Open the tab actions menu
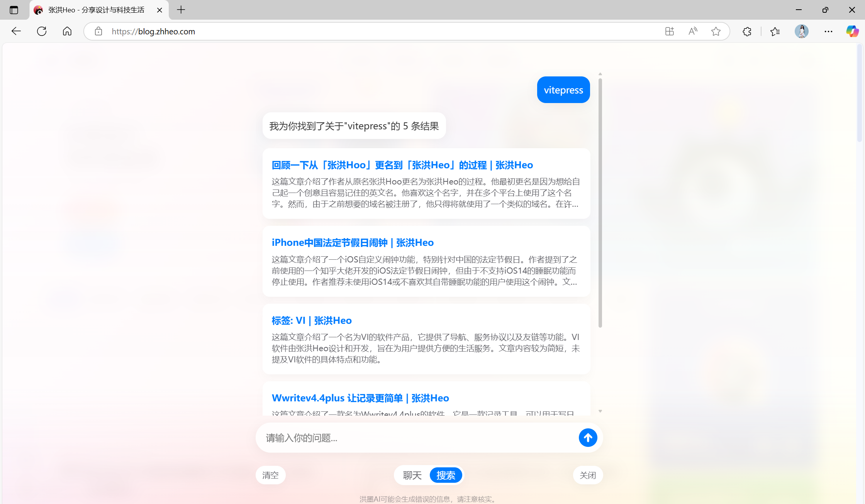The height and width of the screenshot is (504, 865). pos(14,10)
